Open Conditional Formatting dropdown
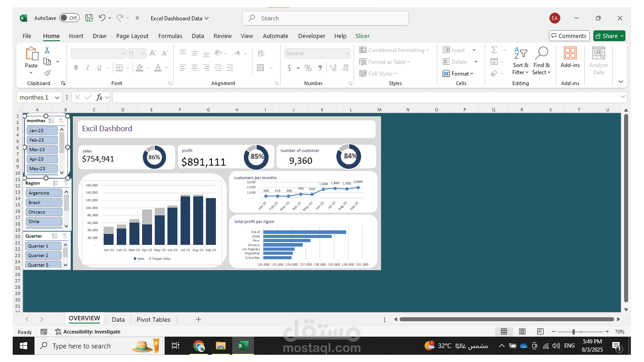Screen dimensions: 644x362 point(394,50)
